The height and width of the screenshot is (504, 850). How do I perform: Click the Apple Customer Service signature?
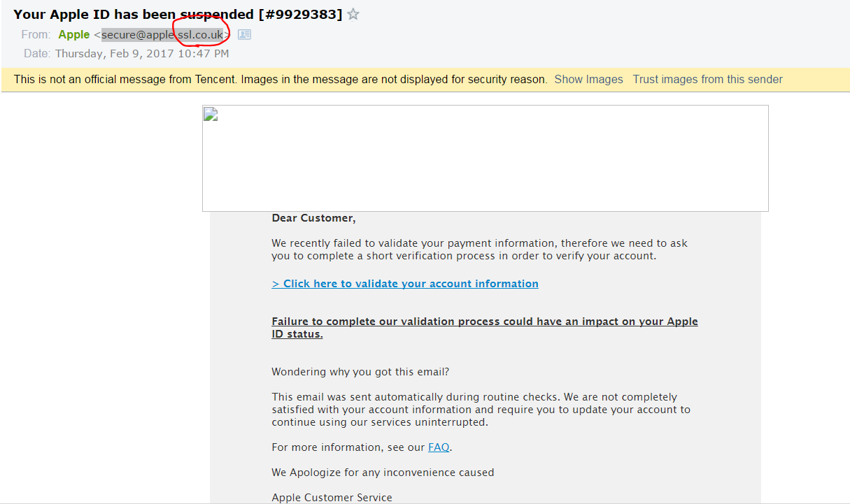tap(332, 498)
